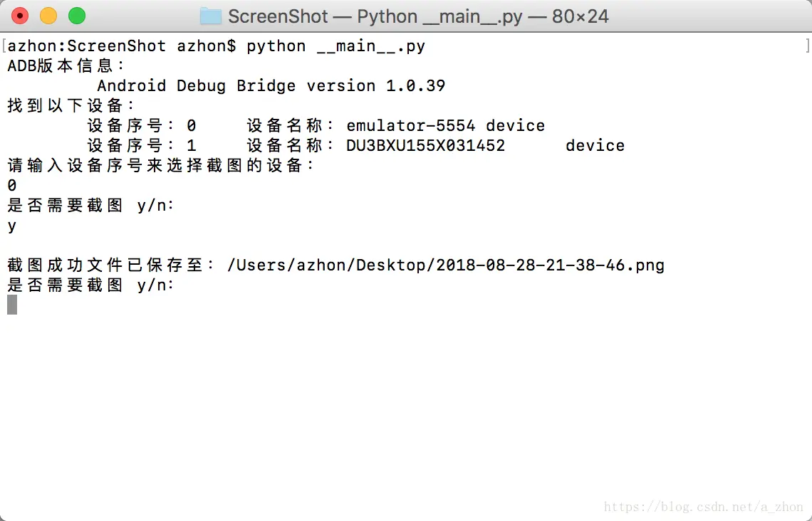Click the '请输入设备序号来选择截图的设备' prompt line
Image resolution: width=812 pixels, height=521 pixels.
click(161, 166)
